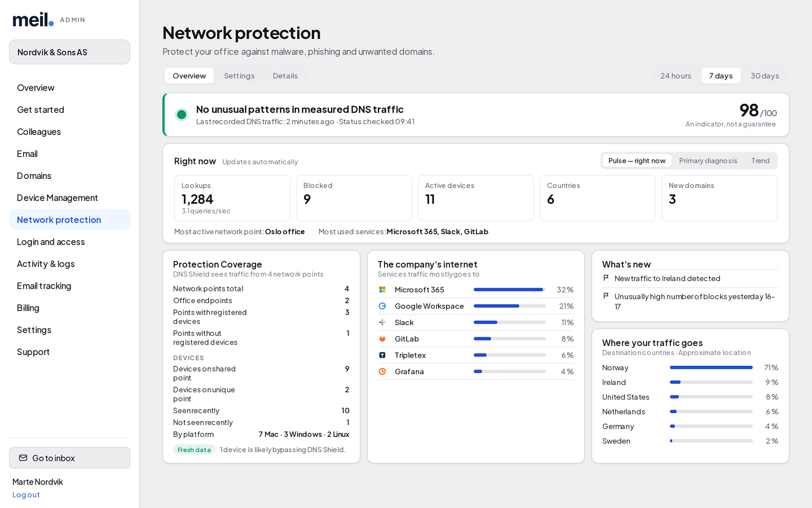The width and height of the screenshot is (812, 508).
Task: Click the green status indicator dot
Action: pyautogui.click(x=182, y=115)
